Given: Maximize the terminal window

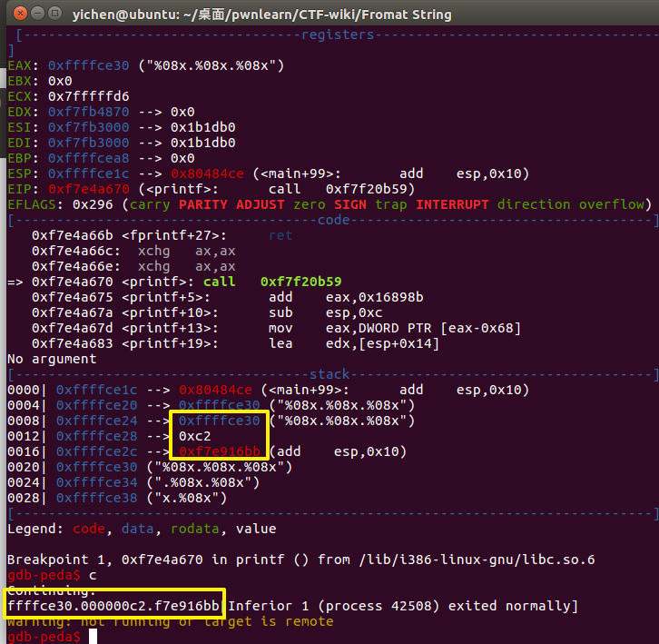Looking at the screenshot, I should pos(54,14).
